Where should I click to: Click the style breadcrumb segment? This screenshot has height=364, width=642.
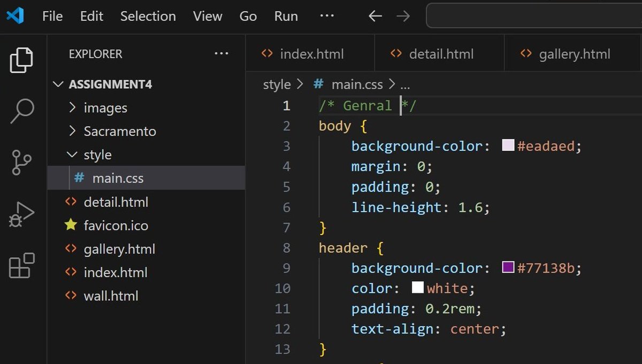[x=277, y=84]
